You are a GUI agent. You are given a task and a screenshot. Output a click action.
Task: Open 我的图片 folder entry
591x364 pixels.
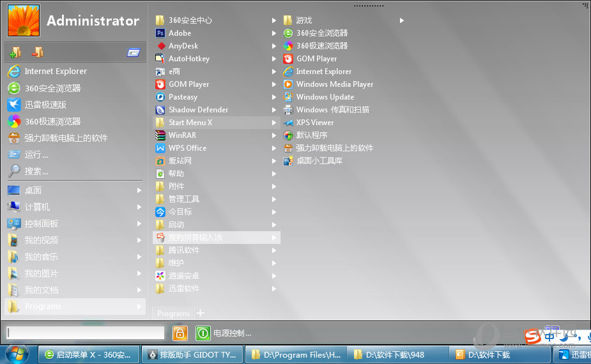tap(75, 273)
